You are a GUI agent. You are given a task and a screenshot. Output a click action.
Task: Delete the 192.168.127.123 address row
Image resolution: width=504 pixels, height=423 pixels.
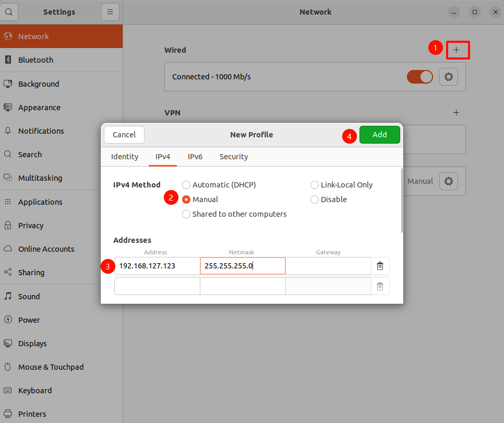coord(380,266)
